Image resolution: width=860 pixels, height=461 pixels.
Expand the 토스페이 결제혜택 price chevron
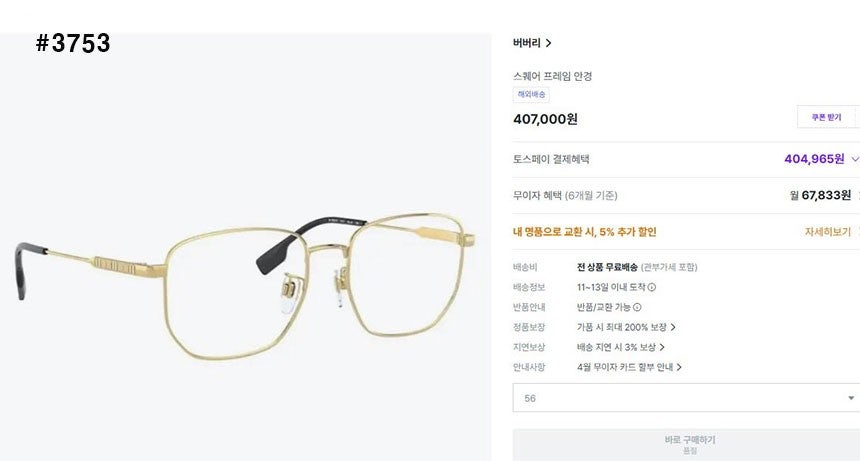(854, 160)
